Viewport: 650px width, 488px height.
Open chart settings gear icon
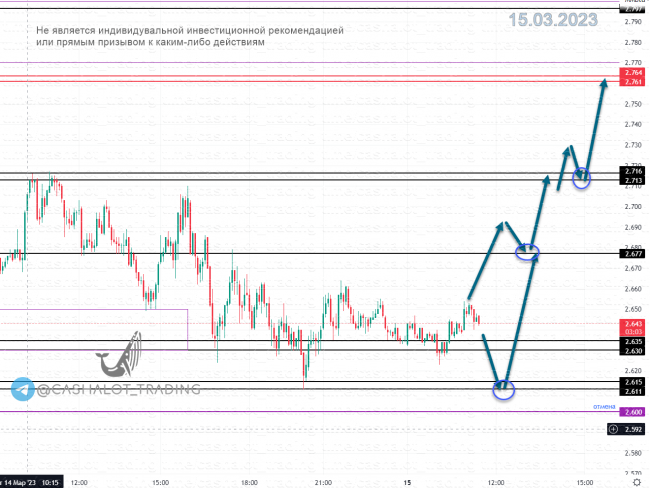pyautogui.click(x=637, y=482)
